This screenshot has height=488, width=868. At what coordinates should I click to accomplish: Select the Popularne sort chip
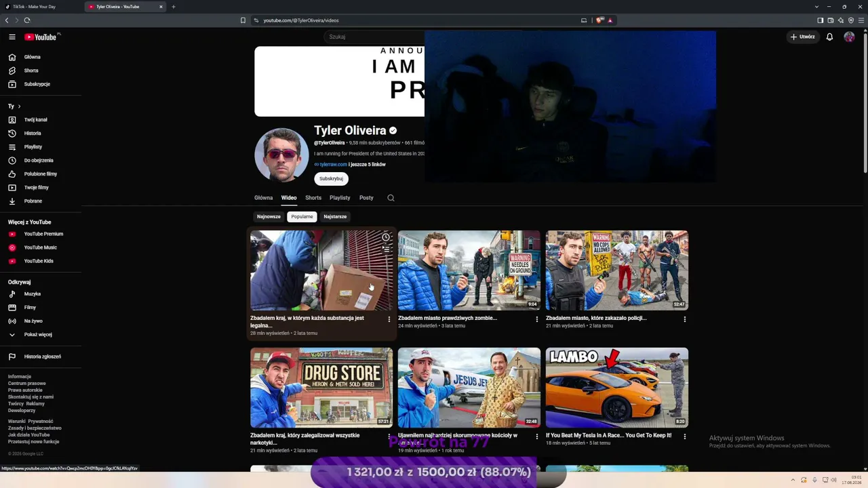click(x=302, y=217)
